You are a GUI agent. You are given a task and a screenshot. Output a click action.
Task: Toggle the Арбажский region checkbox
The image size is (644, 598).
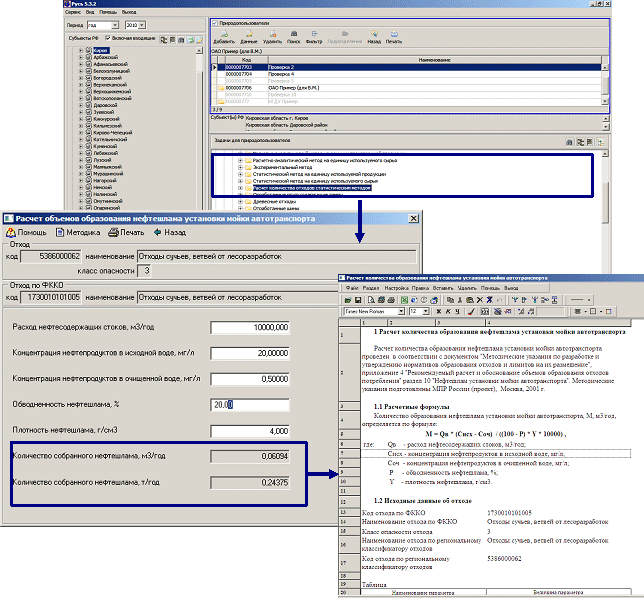(88, 57)
